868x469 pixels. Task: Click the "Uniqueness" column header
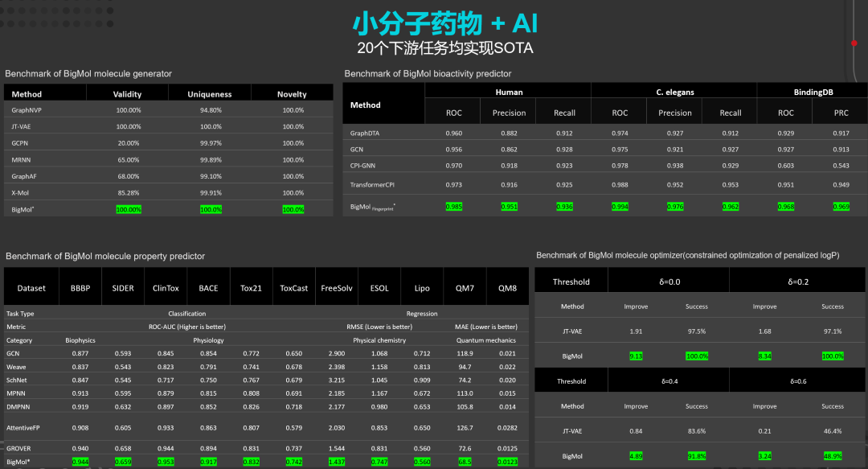click(209, 94)
